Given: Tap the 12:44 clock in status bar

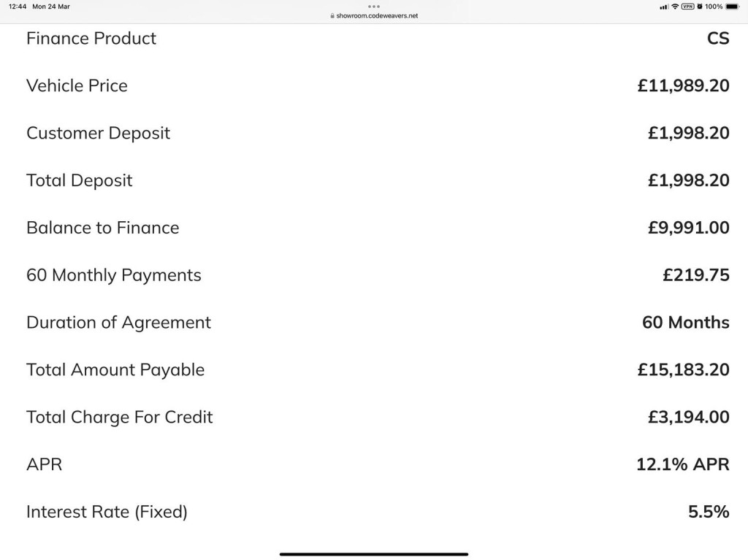Looking at the screenshot, I should [x=18, y=7].
